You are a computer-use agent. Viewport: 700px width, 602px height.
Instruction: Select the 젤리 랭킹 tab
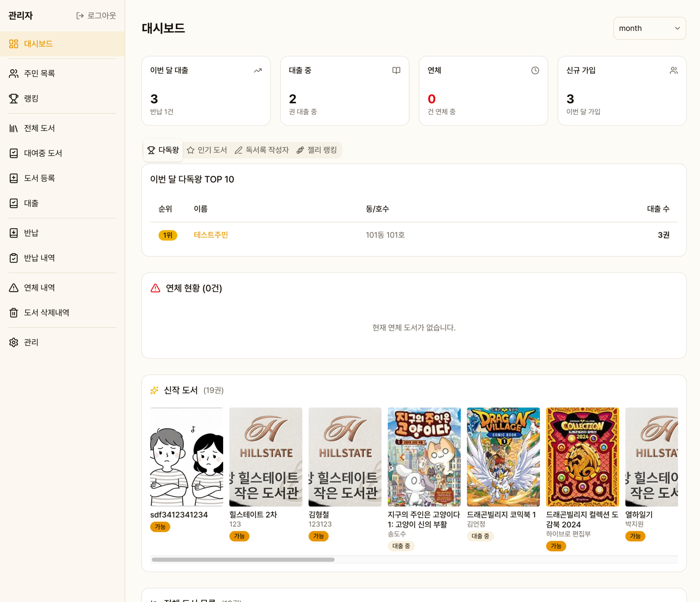(x=317, y=150)
